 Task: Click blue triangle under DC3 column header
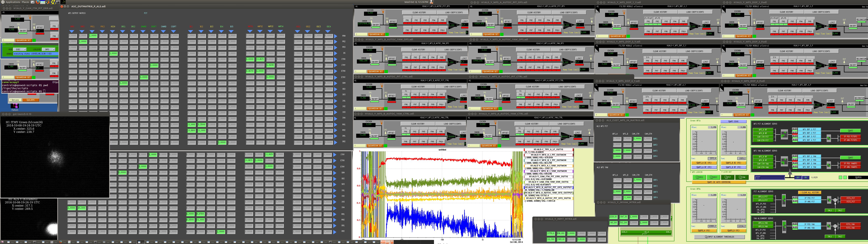coord(211,31)
